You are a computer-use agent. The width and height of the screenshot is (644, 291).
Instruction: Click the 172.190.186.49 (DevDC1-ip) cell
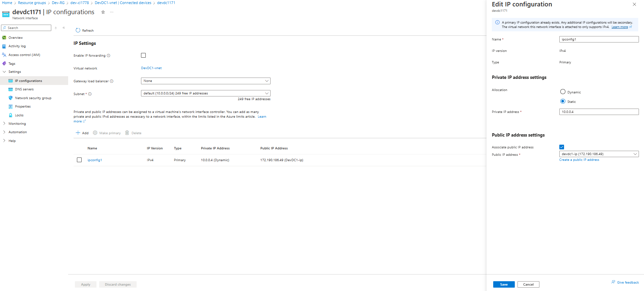pos(282,160)
